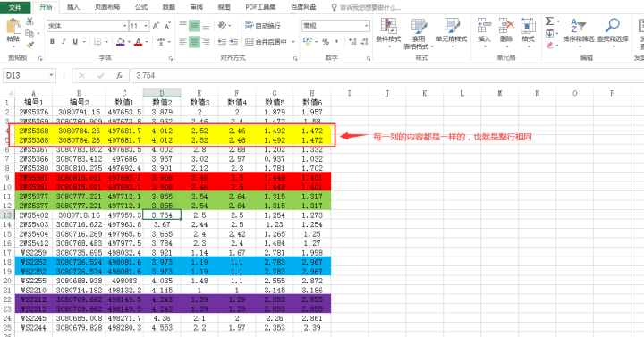Align cell text left
The height and width of the screenshot is (337, 644).
click(x=183, y=41)
